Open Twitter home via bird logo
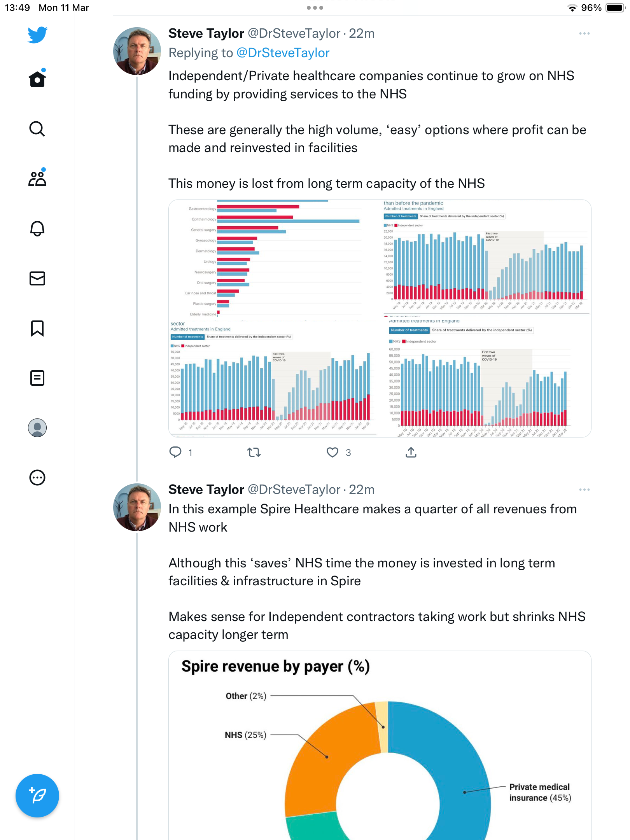Screen dimensions: 630x840 click(x=37, y=35)
